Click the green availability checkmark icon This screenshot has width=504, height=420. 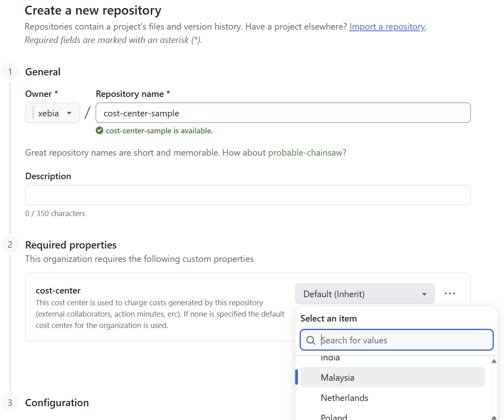(x=99, y=131)
